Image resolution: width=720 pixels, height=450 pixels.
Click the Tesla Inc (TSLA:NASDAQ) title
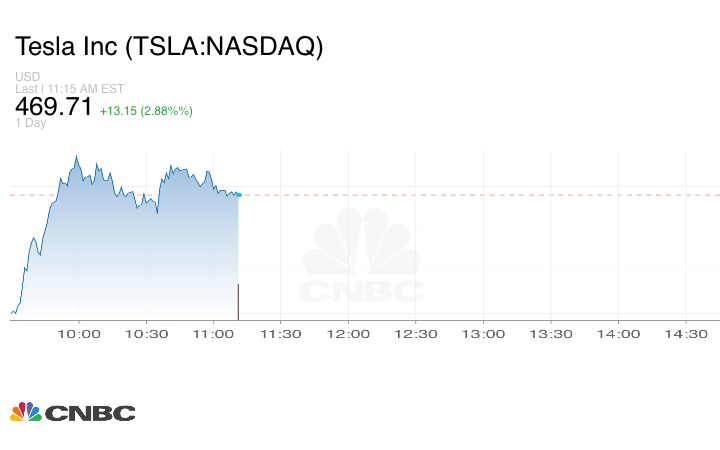tap(169, 46)
